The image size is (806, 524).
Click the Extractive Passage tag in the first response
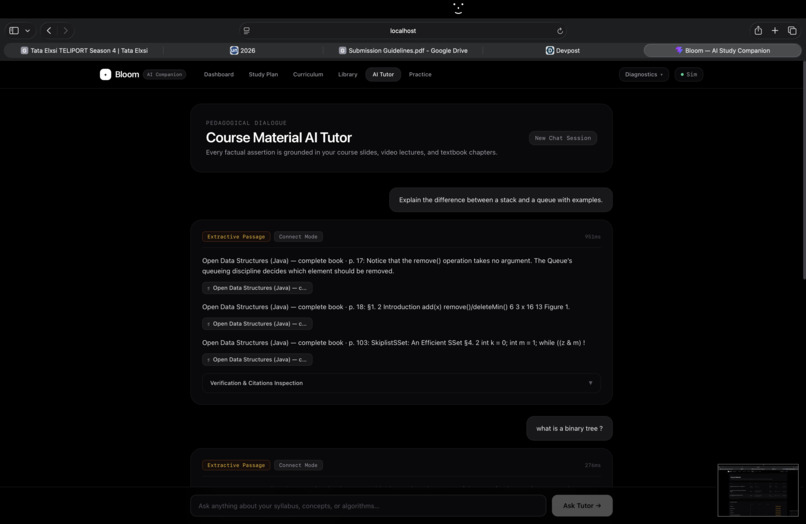click(236, 237)
